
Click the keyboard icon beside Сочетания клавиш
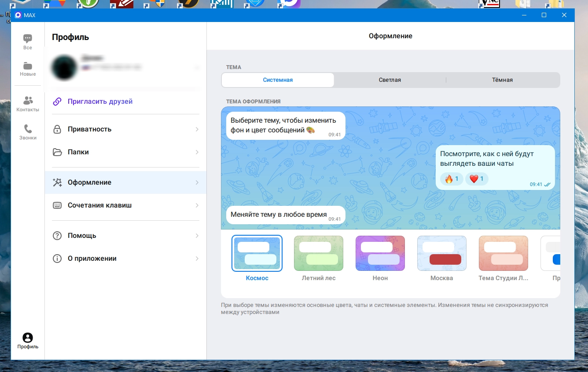57,205
